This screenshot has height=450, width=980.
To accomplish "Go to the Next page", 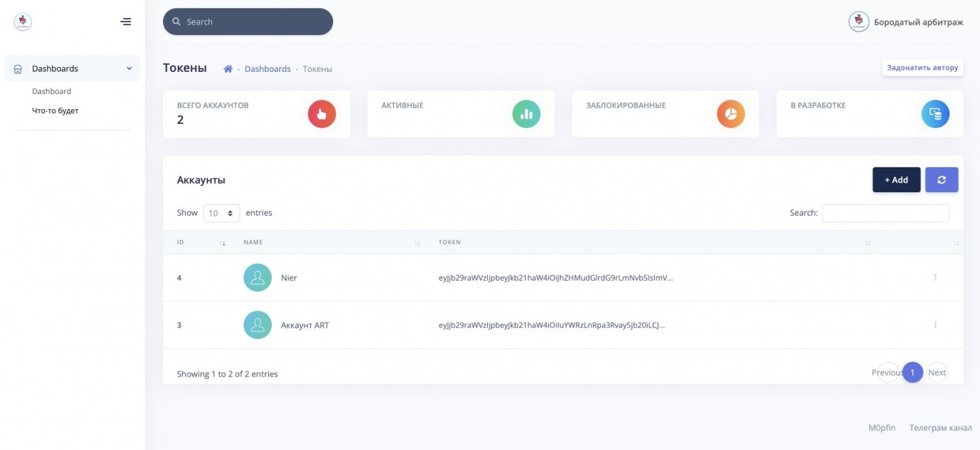I will (937, 373).
